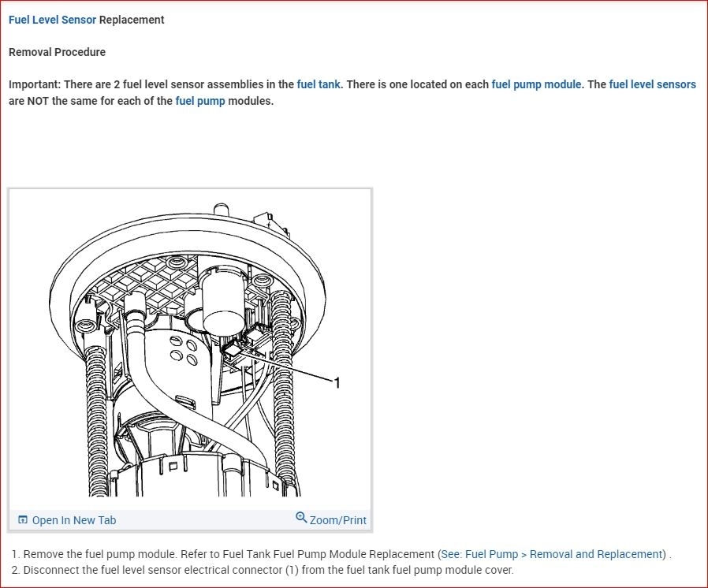The width and height of the screenshot is (708, 588).
Task: Open the 'Fuel Level Sensor' title link
Action: 52,20
